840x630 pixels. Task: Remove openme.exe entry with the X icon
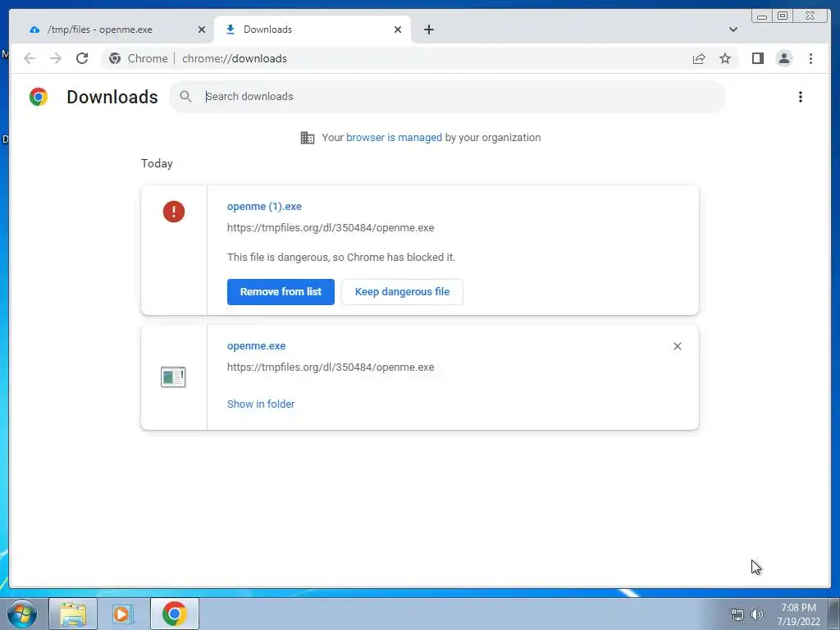[x=677, y=346]
